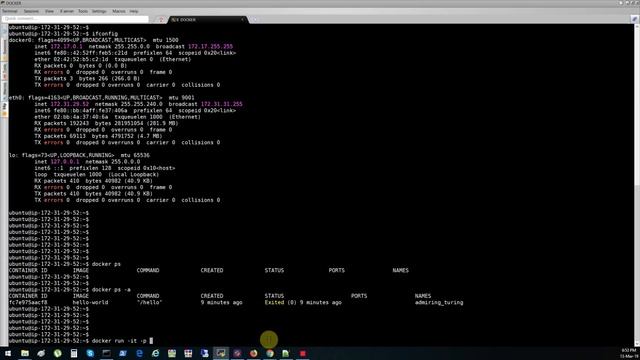Viewport: 640px width, 360px height.
Task: Open the Help menu
Action: pos(134,11)
